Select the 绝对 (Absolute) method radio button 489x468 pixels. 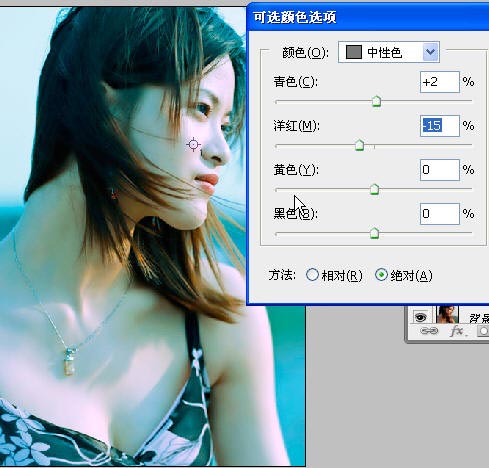coord(381,275)
